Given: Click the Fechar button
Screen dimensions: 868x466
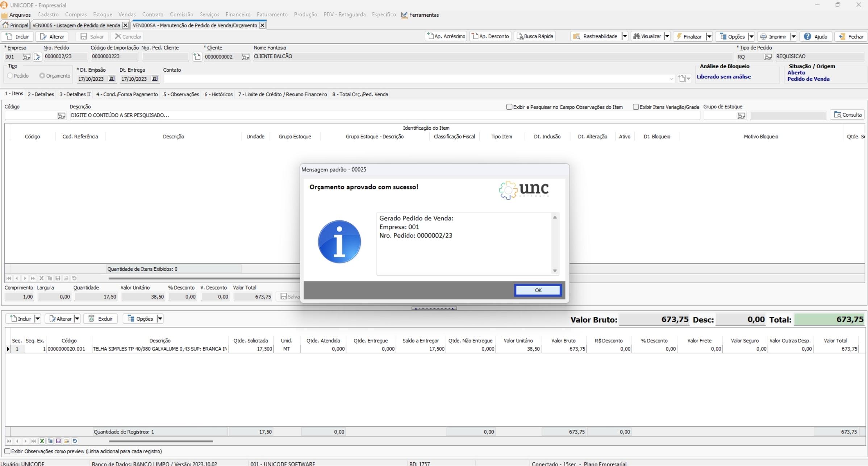Looking at the screenshot, I should coord(851,37).
